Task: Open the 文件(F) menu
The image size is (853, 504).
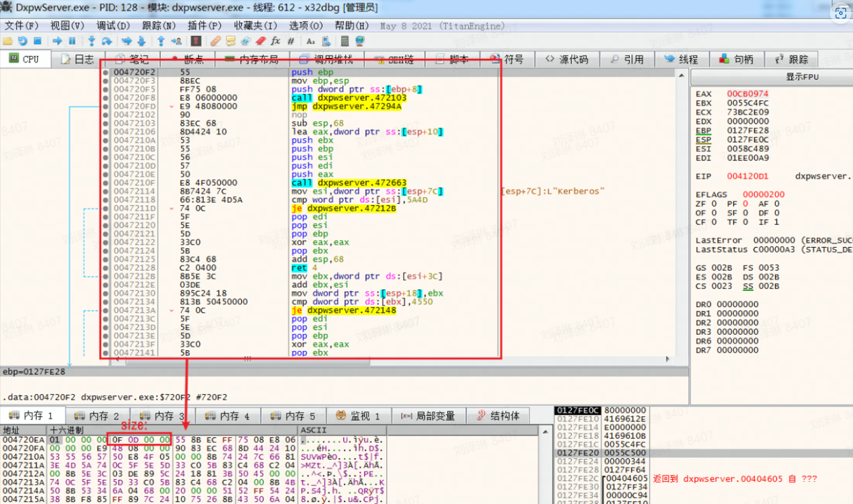Action: tap(22, 26)
